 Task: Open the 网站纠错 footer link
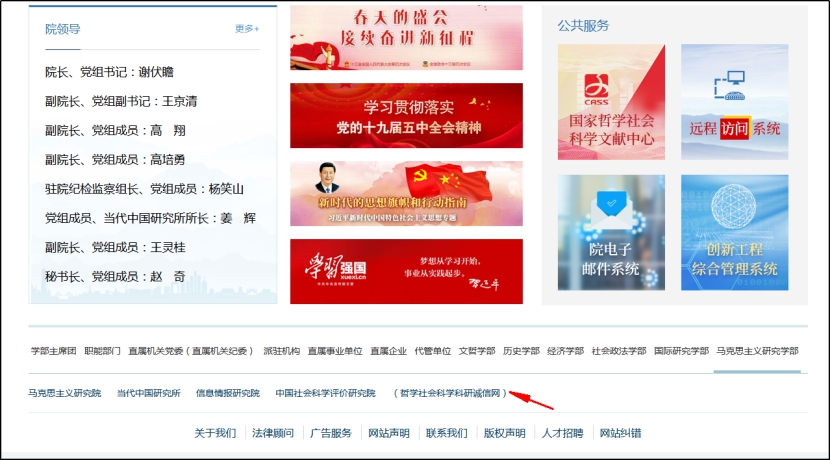tap(620, 433)
